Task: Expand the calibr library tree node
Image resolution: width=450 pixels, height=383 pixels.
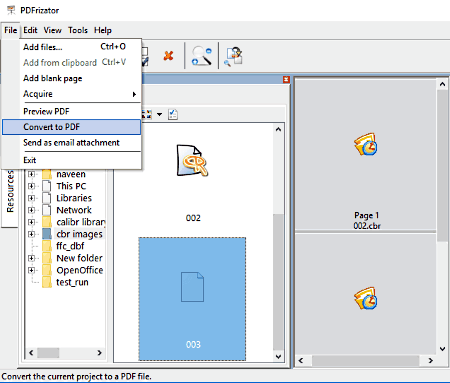Action: point(31,222)
